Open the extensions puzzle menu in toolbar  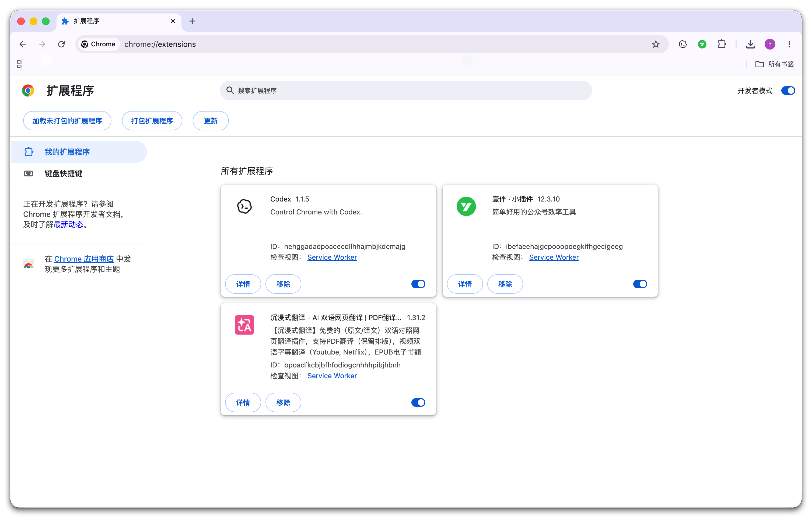pyautogui.click(x=721, y=44)
